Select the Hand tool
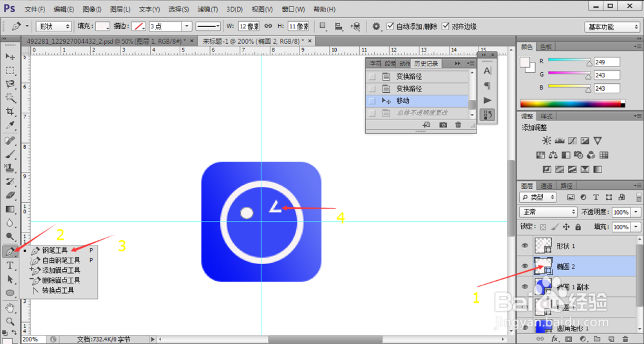Viewport: 644px width, 344px height. pyautogui.click(x=10, y=308)
